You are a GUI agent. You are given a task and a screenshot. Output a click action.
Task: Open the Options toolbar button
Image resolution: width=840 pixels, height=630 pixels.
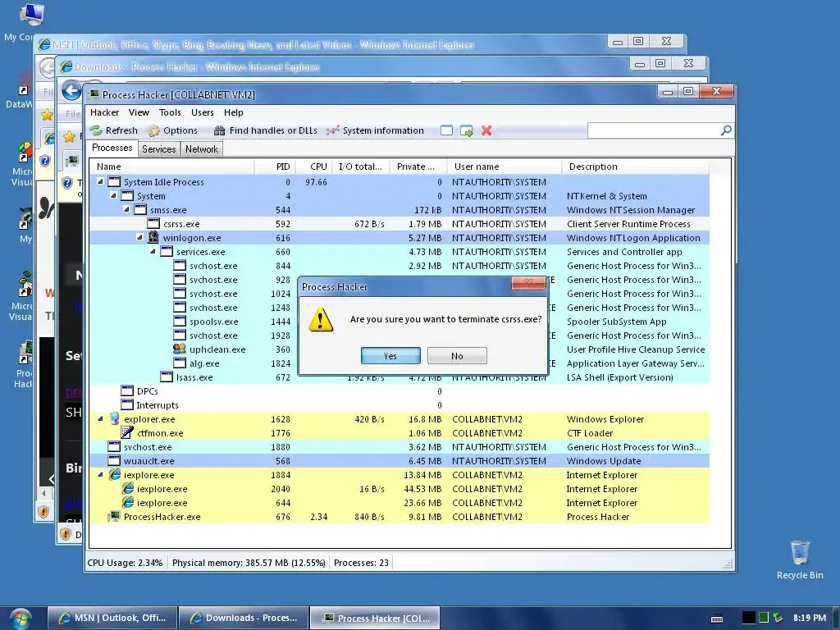[172, 130]
